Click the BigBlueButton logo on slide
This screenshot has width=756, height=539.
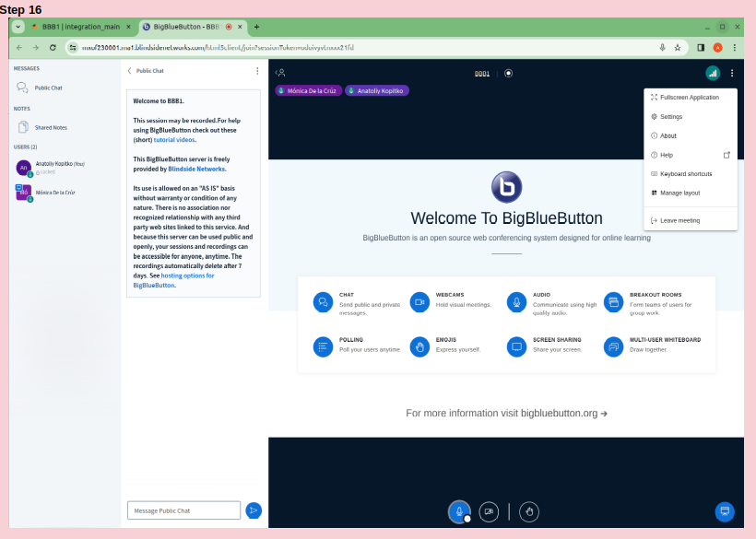pos(506,187)
